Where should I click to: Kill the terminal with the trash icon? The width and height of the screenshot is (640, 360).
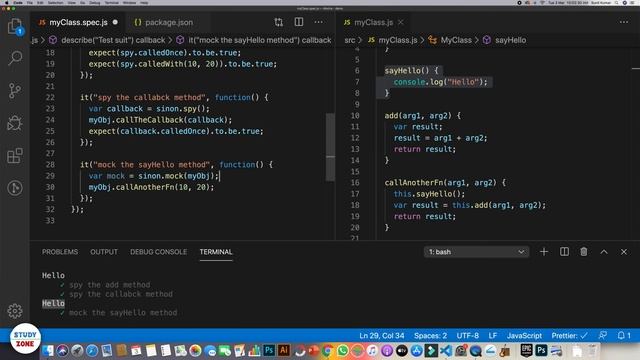tap(584, 252)
